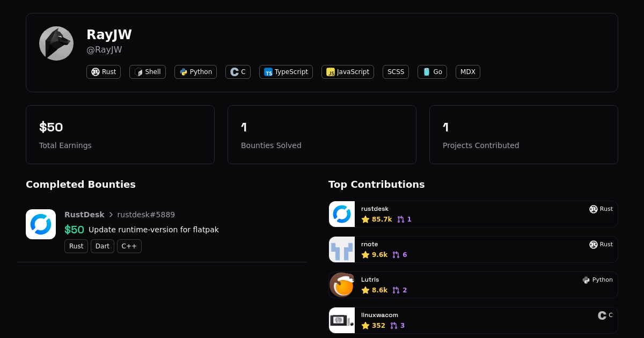Screen dimensions: 644x338
Task: Click the Lutris project logo
Action: [x=342, y=285]
